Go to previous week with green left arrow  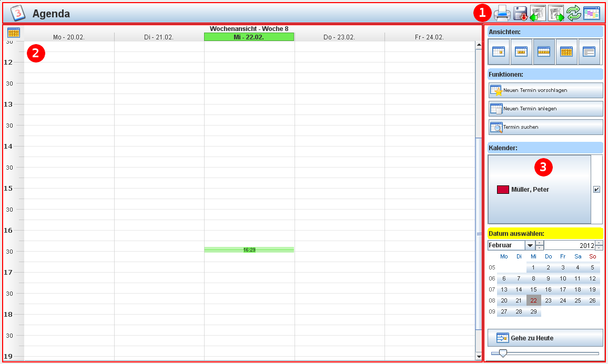(x=538, y=13)
